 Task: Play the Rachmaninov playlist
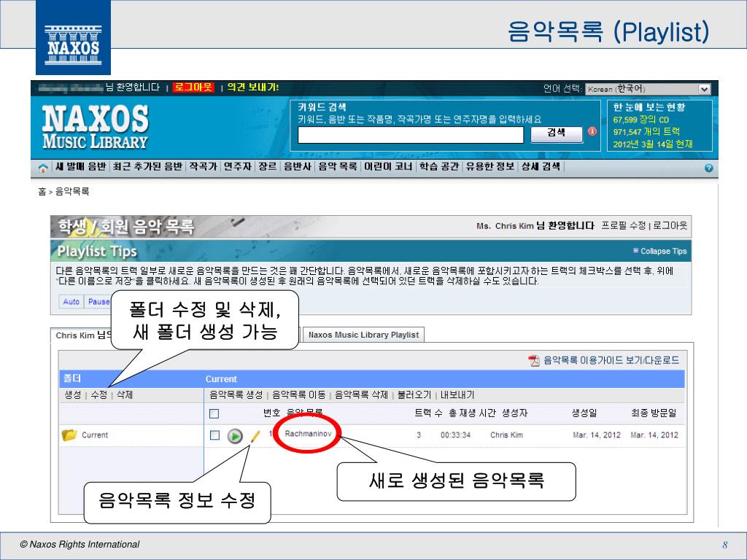coord(234,435)
